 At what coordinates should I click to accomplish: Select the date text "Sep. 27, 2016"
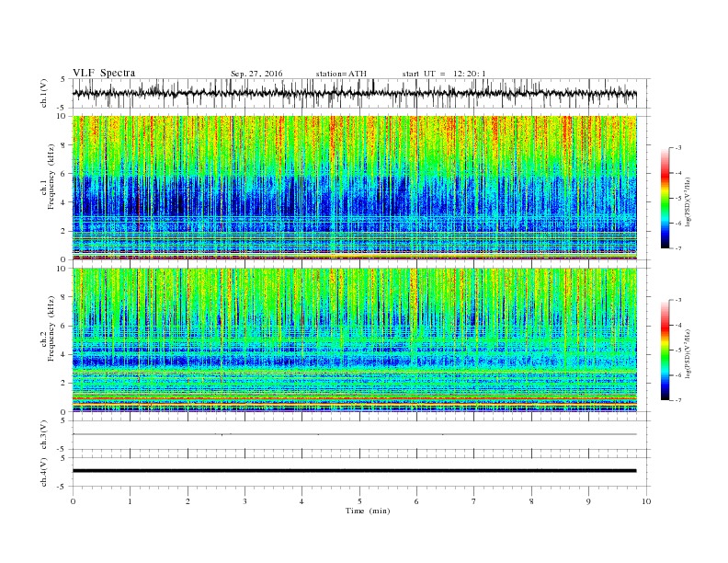click(x=256, y=74)
